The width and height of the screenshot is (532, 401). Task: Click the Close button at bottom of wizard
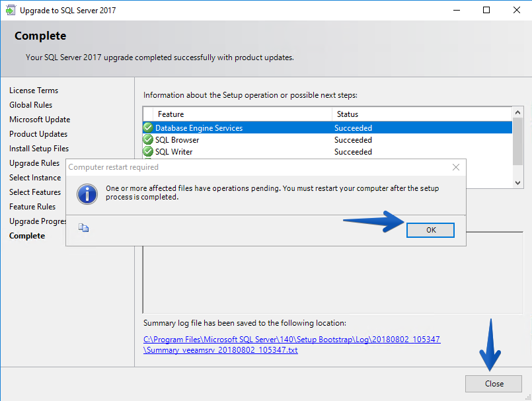click(493, 384)
